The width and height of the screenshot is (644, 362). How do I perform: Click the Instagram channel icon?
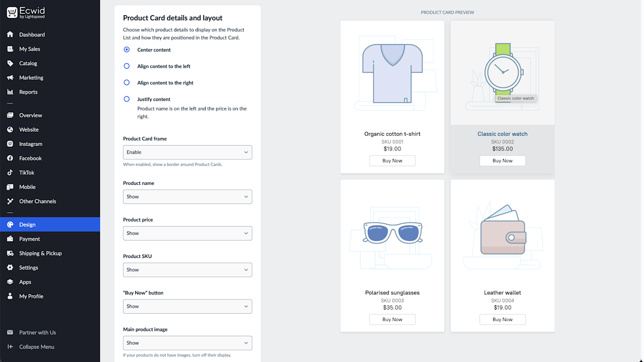click(x=10, y=144)
